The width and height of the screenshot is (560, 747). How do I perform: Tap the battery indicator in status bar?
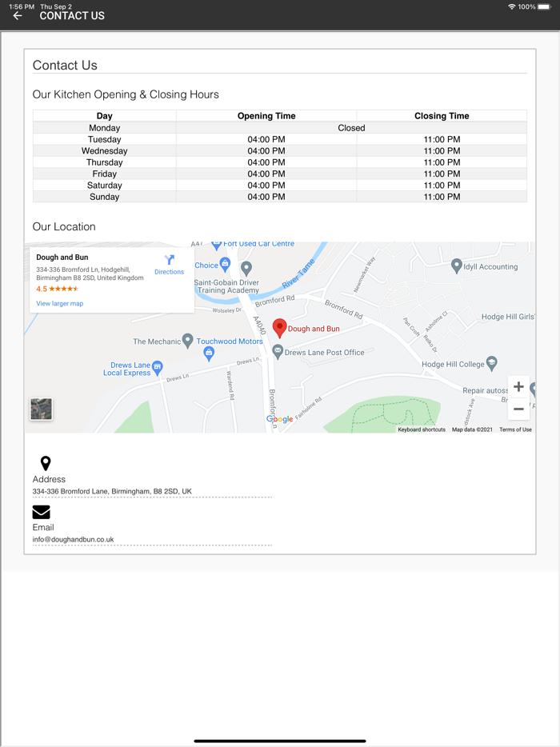pyautogui.click(x=544, y=6)
